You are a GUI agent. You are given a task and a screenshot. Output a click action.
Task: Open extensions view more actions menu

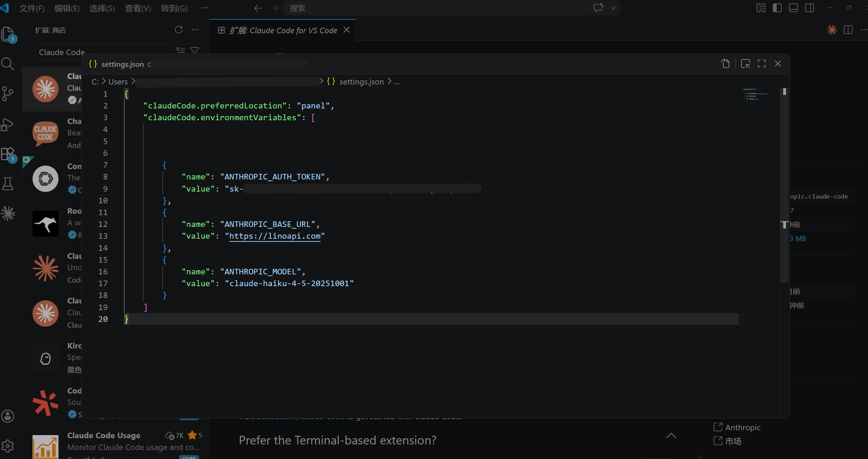[x=195, y=30]
